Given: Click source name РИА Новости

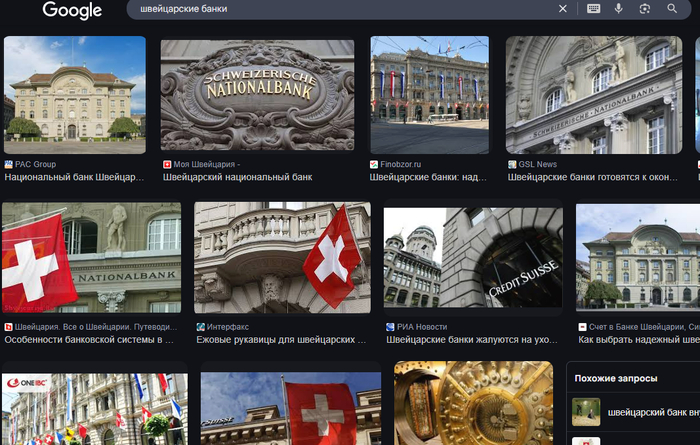Looking at the screenshot, I should (422, 327).
